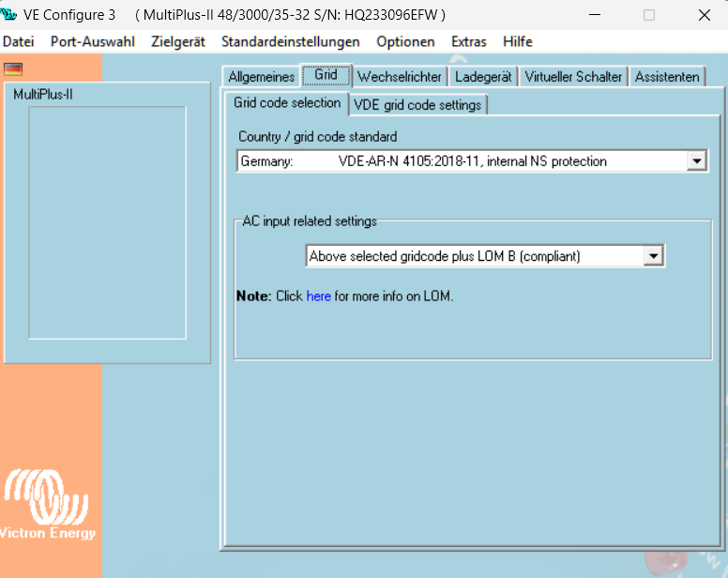Open the Zielgerät menu

coord(178,42)
